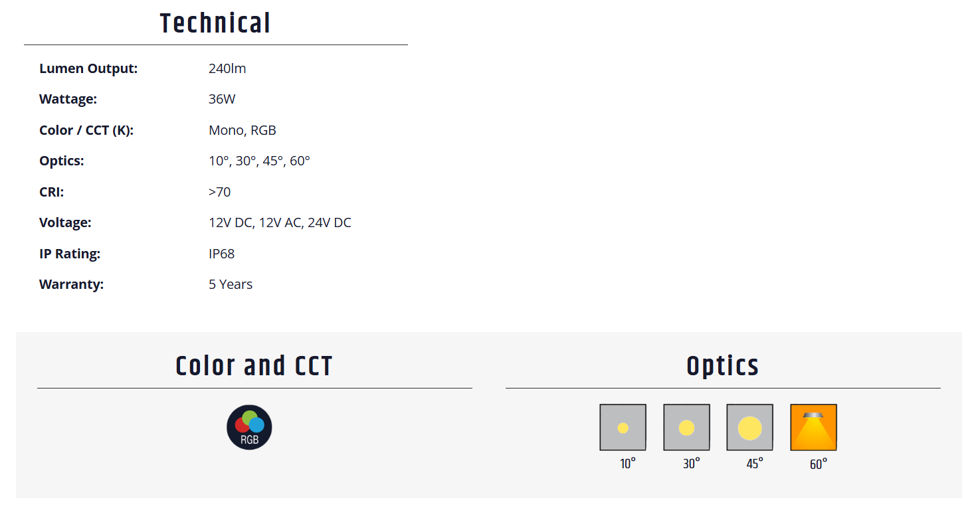Click the Color and CCT heading

click(254, 366)
